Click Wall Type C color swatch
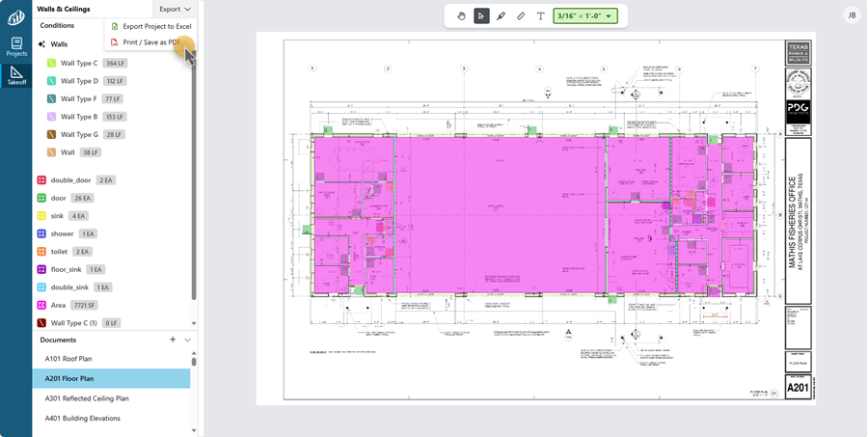 (x=51, y=63)
